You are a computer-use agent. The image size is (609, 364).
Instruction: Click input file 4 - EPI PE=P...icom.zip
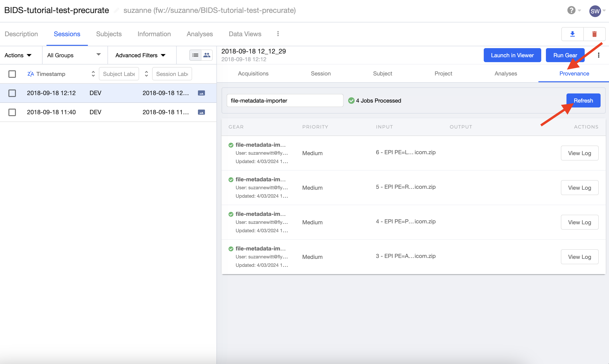pyautogui.click(x=406, y=221)
